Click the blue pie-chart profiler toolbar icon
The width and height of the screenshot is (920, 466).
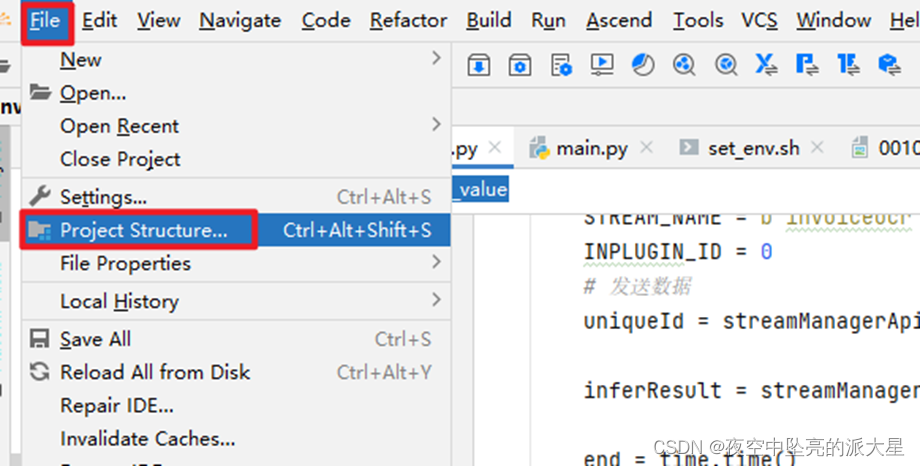(x=643, y=65)
